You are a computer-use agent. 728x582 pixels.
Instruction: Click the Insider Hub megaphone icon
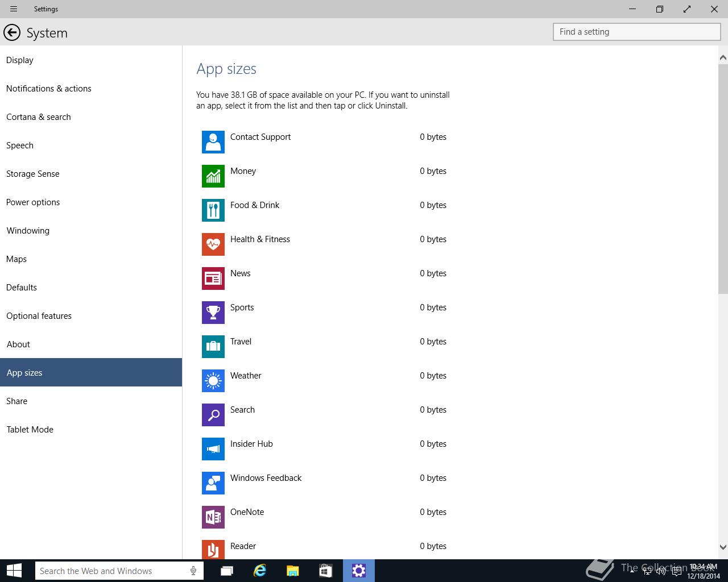[213, 449]
